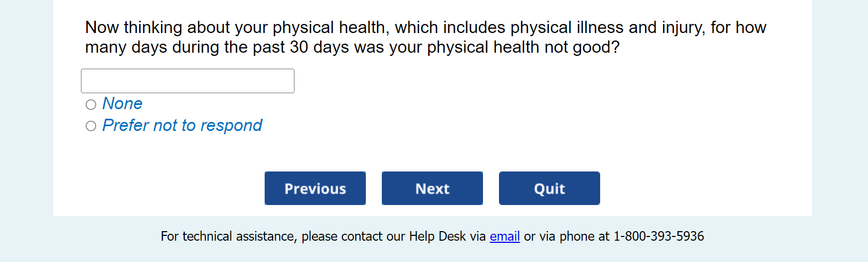The width and height of the screenshot is (868, 262).
Task: Open the Help Desk email link
Action: pos(504,236)
